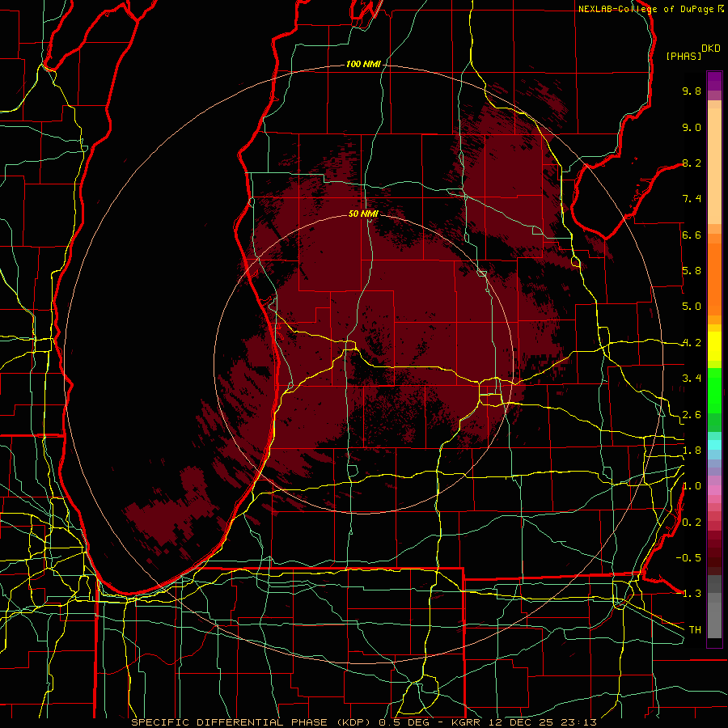Click the 2.6 scale value
Screen dimensions: 728x728
click(692, 415)
